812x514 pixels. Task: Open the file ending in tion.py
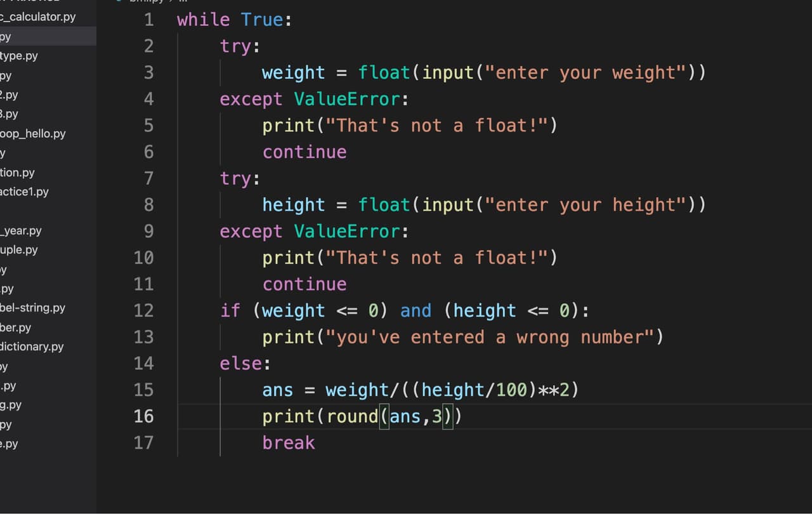(x=18, y=173)
